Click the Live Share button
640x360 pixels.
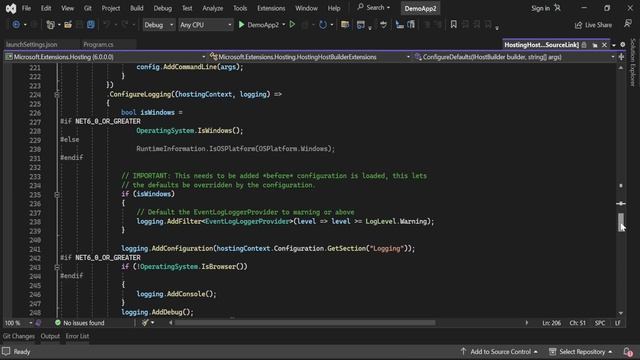(x=593, y=25)
